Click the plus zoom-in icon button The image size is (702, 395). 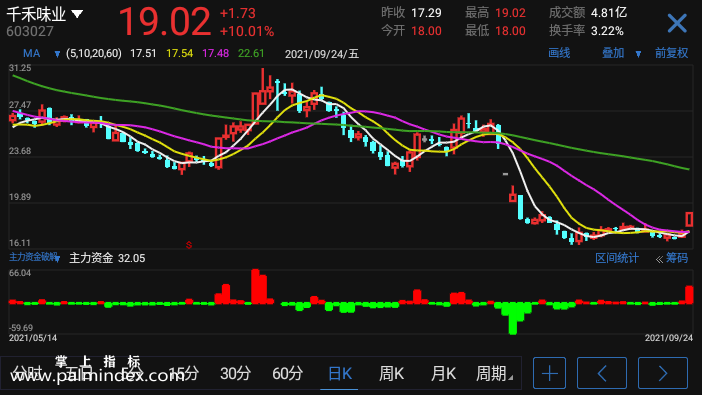(549, 373)
